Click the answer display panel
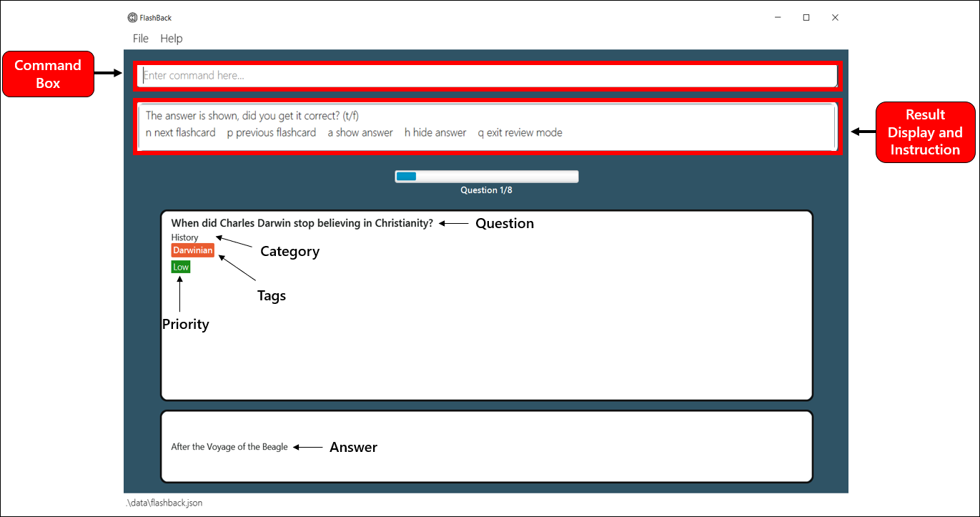 tap(487, 446)
